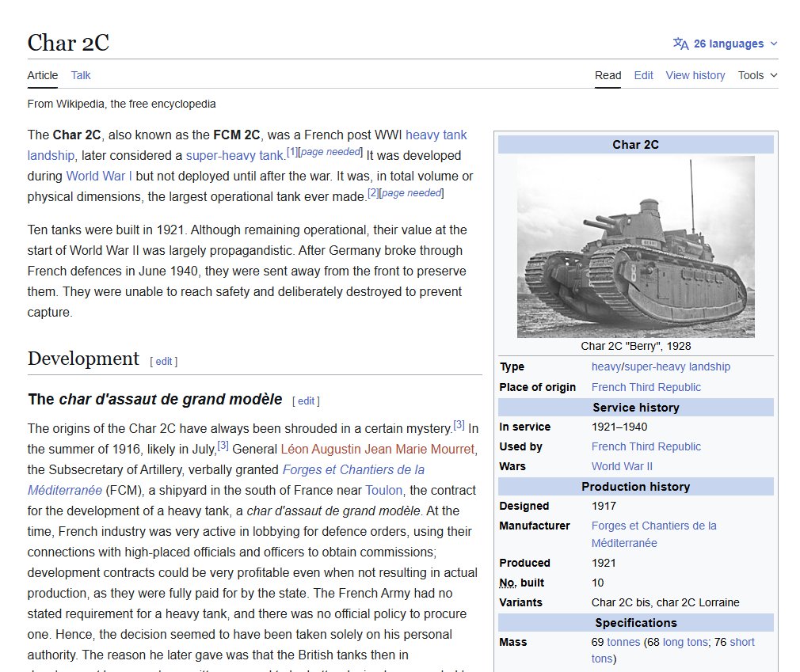Click the Specifications infobox header
Screen dimensions: 800x672
coord(636,623)
